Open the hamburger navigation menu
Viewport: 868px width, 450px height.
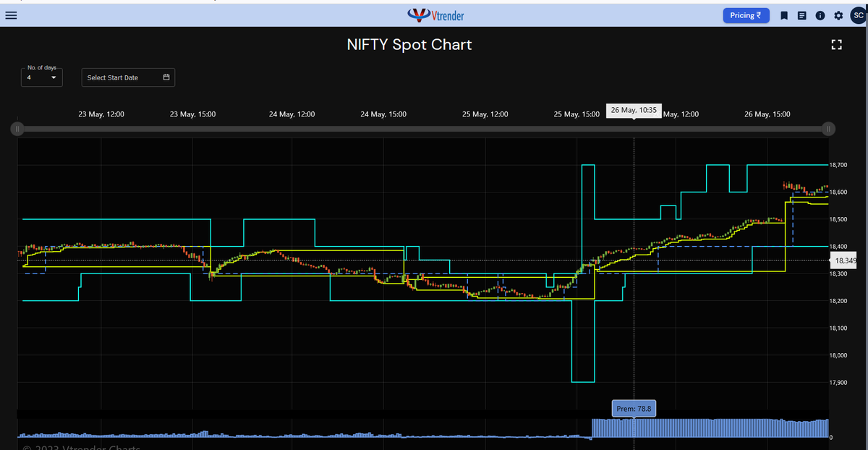(x=11, y=15)
